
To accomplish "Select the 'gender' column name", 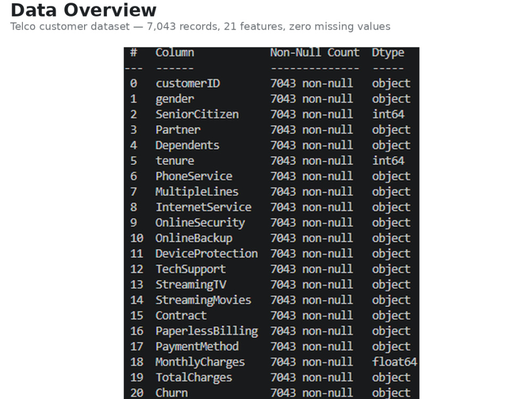I will pyautogui.click(x=174, y=99).
